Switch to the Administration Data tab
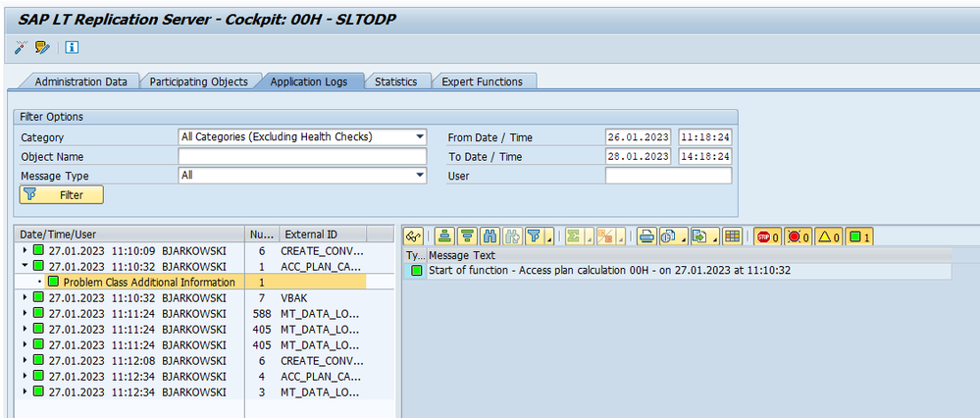 pos(80,81)
